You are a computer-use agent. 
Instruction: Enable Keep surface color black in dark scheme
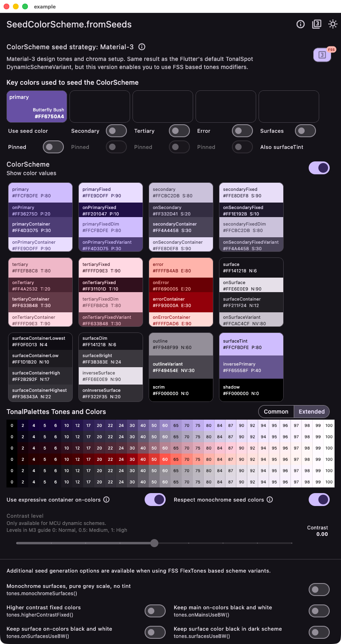coord(319,632)
